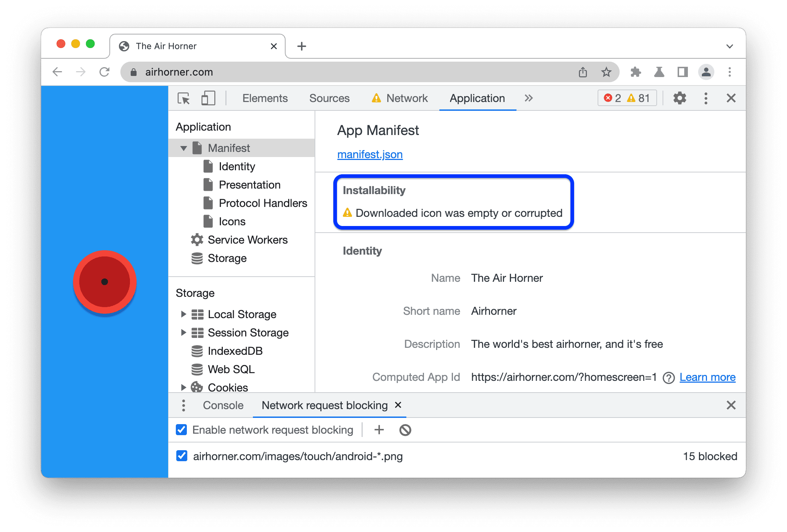Click the Application panel icon
Screen dimensions: 787x532
[x=476, y=99]
